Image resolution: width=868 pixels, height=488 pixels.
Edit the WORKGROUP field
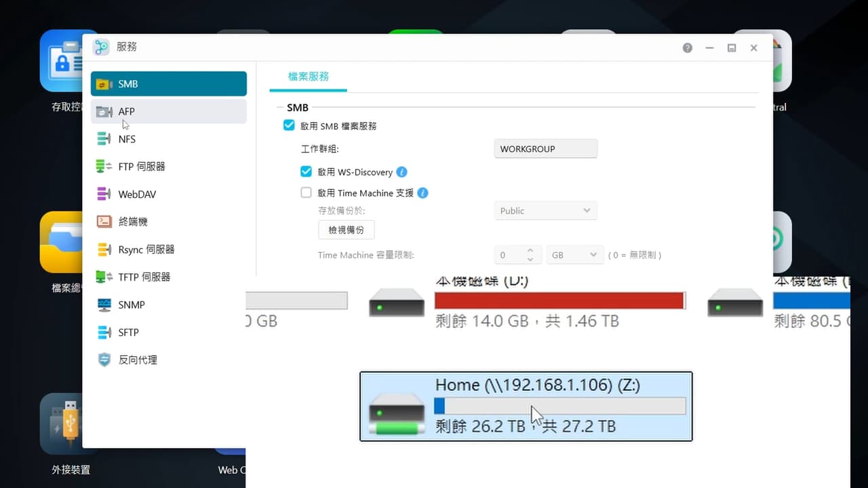545,148
